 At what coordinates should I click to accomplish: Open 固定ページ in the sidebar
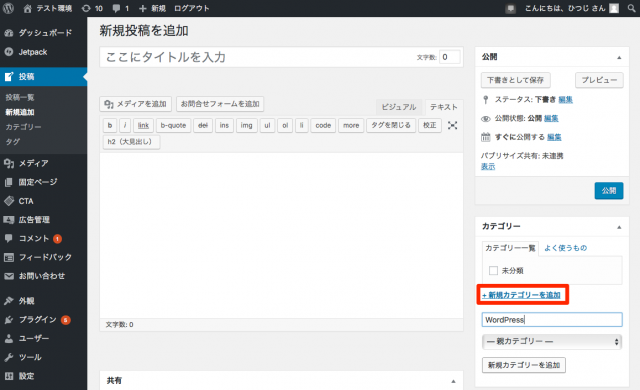click(x=43, y=182)
